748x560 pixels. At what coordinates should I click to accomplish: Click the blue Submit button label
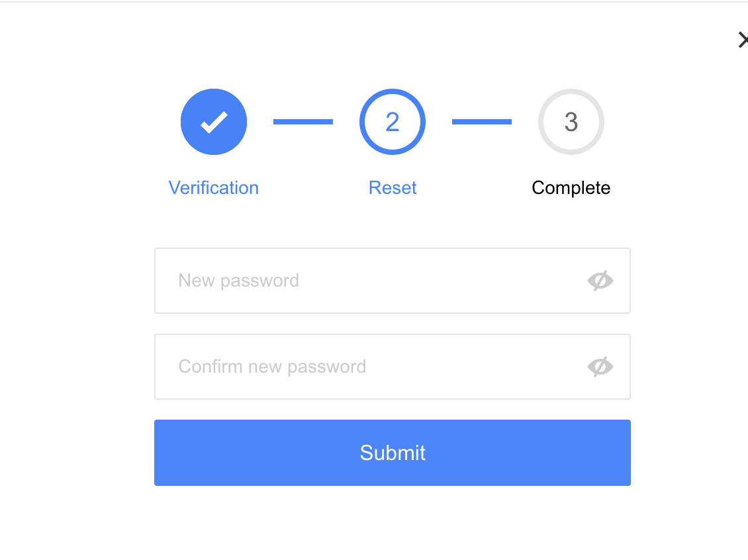coord(392,453)
